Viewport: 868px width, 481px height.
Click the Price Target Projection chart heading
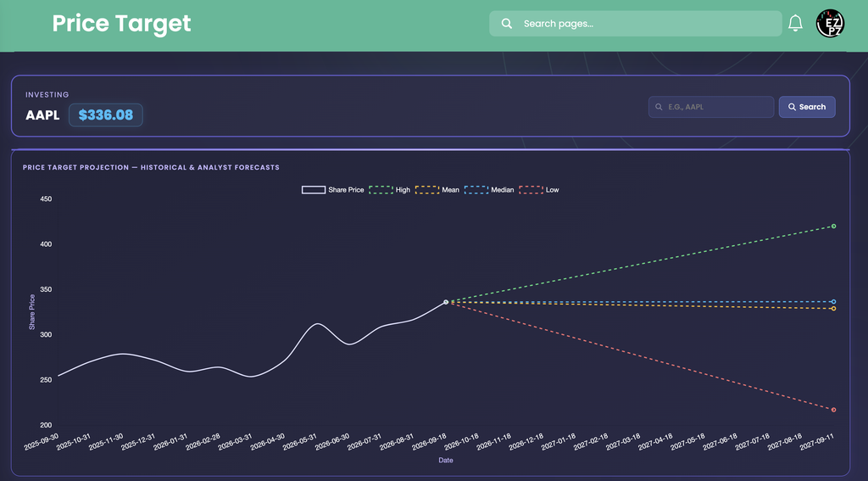(151, 167)
